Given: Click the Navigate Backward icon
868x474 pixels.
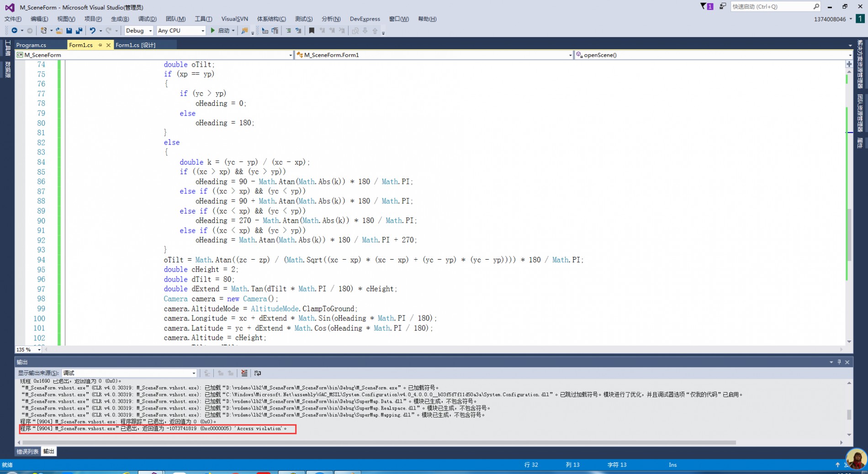Looking at the screenshot, I should click(14, 31).
